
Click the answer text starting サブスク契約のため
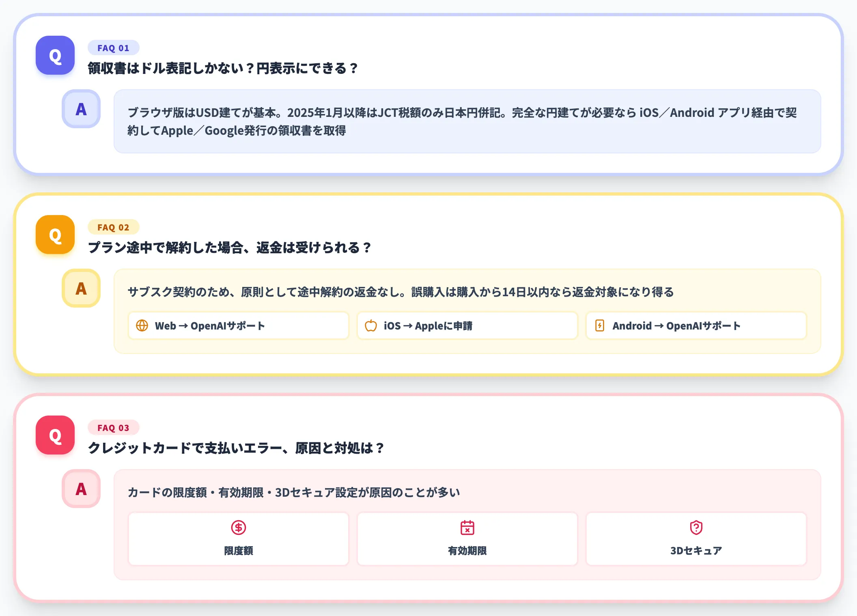[401, 292]
